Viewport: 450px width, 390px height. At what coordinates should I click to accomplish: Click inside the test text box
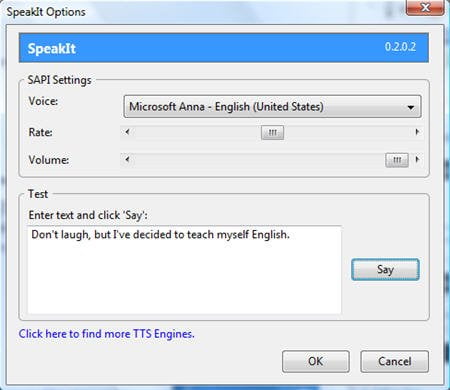[184, 270]
